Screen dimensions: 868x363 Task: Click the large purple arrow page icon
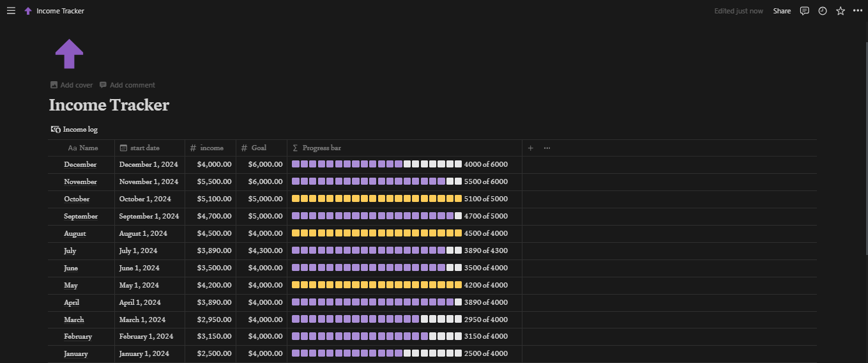pyautogui.click(x=69, y=54)
